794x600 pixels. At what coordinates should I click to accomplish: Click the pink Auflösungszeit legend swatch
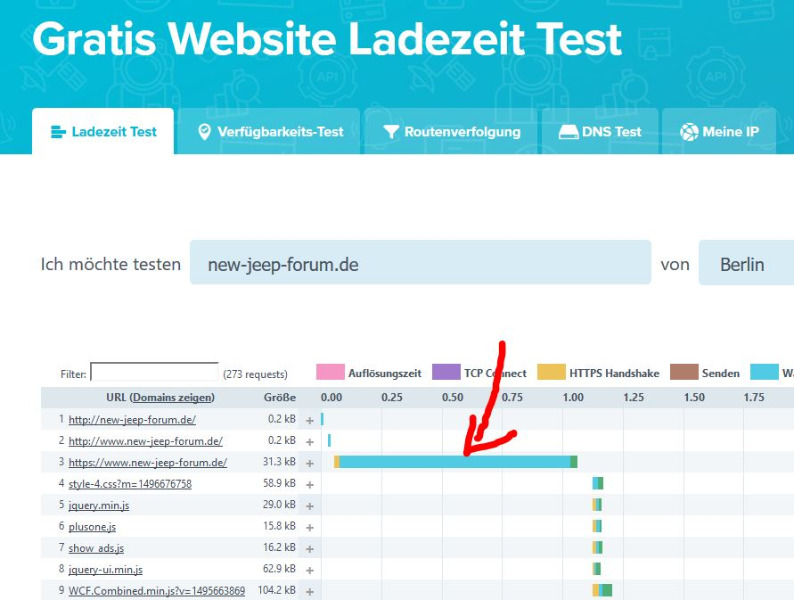pos(330,372)
